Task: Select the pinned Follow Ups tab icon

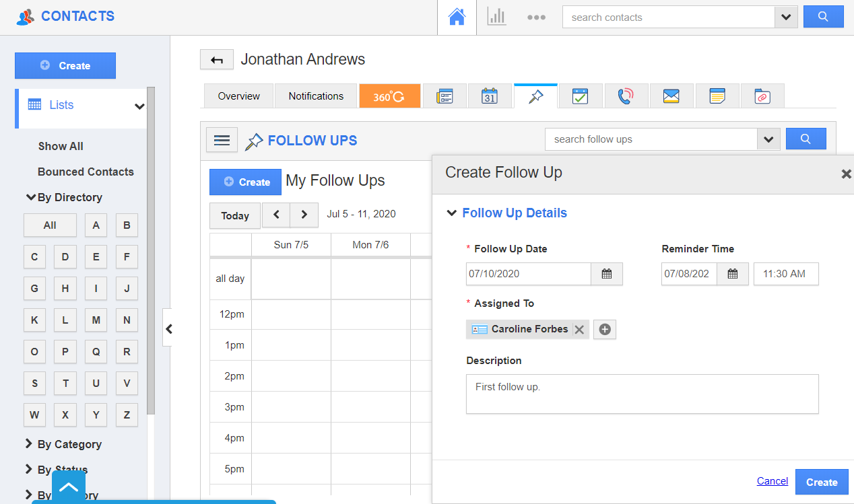Action: pyautogui.click(x=535, y=96)
